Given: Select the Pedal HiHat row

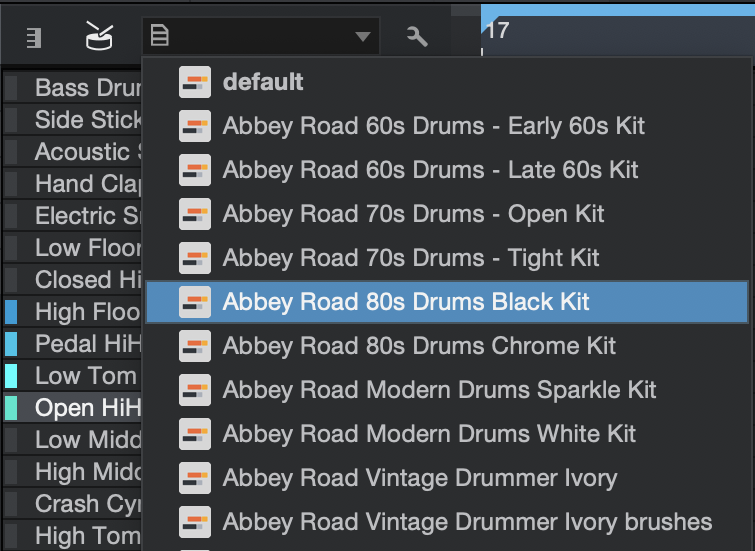Looking at the screenshot, I should tap(73, 344).
